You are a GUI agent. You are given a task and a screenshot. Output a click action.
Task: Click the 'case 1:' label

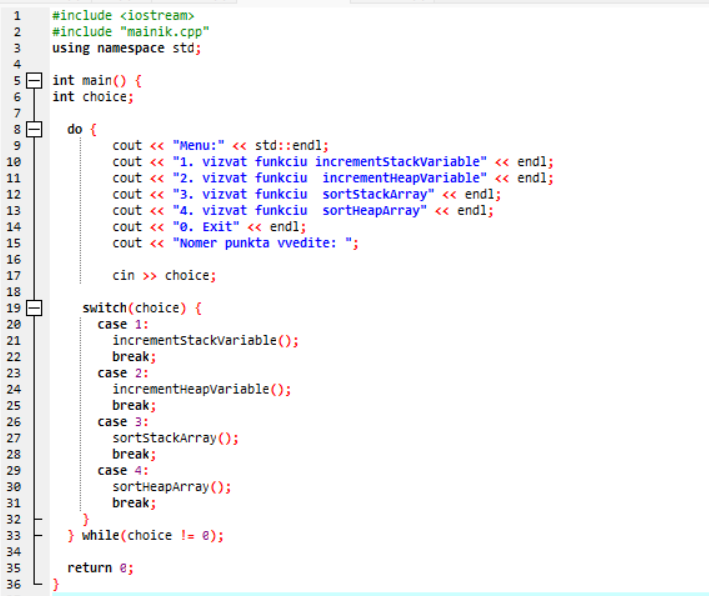[123, 324]
